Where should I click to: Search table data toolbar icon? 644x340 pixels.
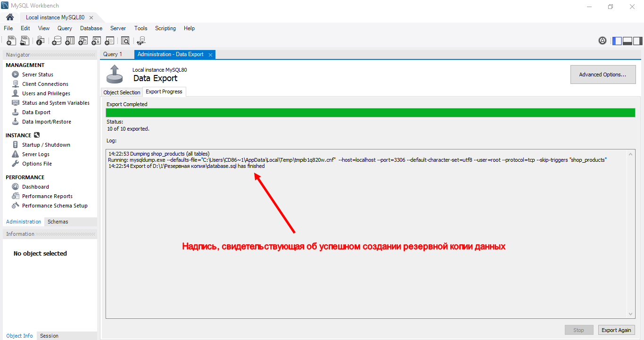tap(125, 41)
